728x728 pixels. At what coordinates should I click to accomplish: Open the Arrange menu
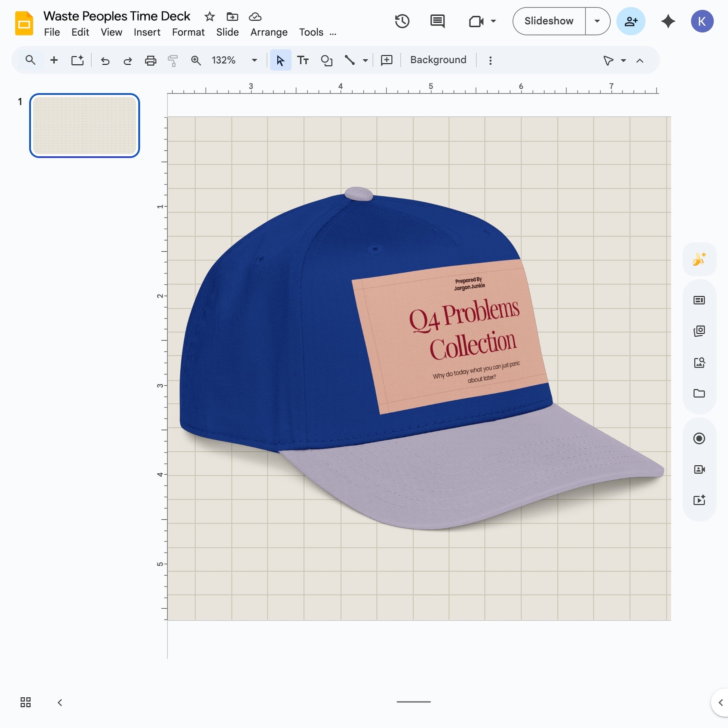point(269,33)
